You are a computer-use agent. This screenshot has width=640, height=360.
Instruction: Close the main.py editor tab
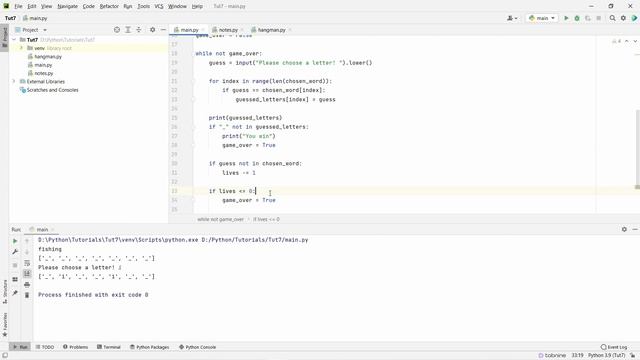click(x=203, y=30)
